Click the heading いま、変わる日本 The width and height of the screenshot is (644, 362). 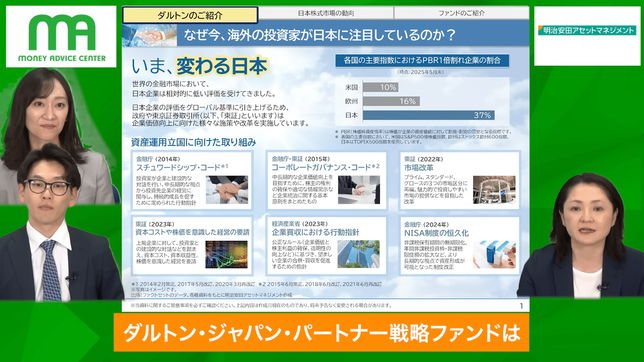coord(199,67)
